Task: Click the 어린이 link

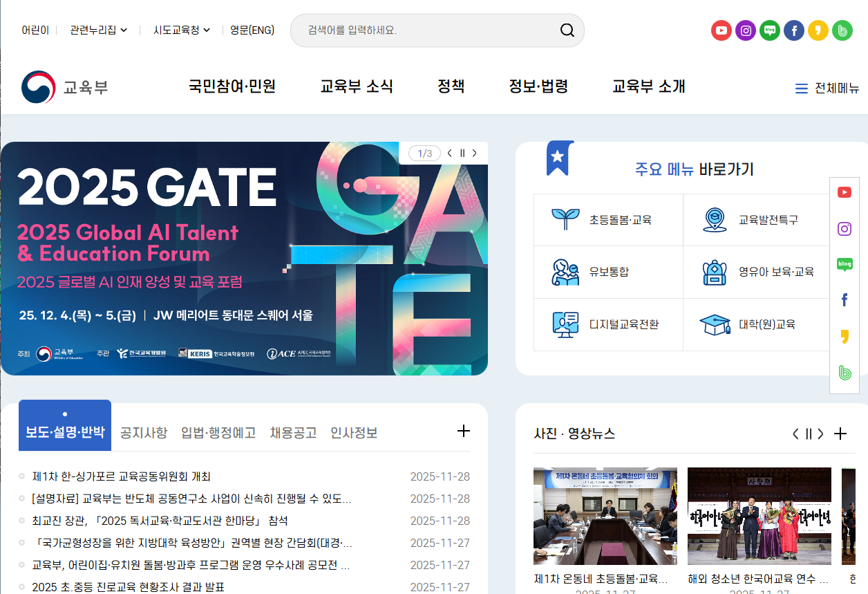Action: (35, 30)
